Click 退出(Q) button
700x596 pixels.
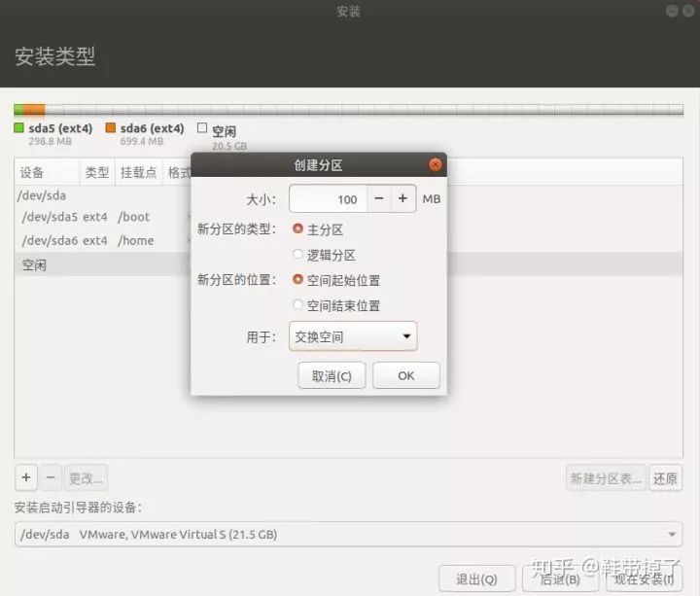(x=476, y=579)
